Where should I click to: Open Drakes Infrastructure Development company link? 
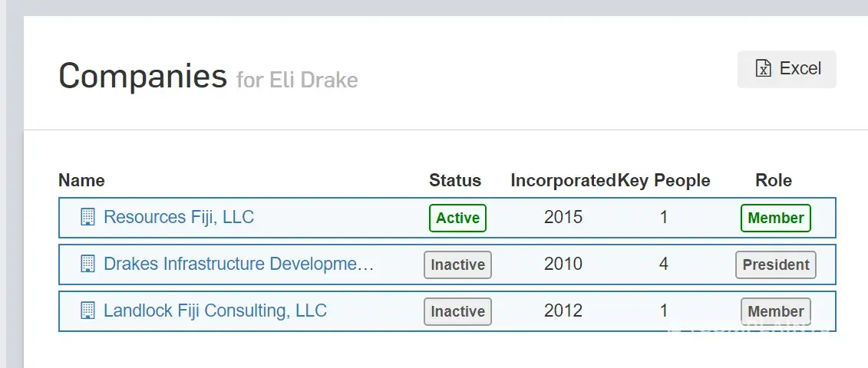coord(239,264)
